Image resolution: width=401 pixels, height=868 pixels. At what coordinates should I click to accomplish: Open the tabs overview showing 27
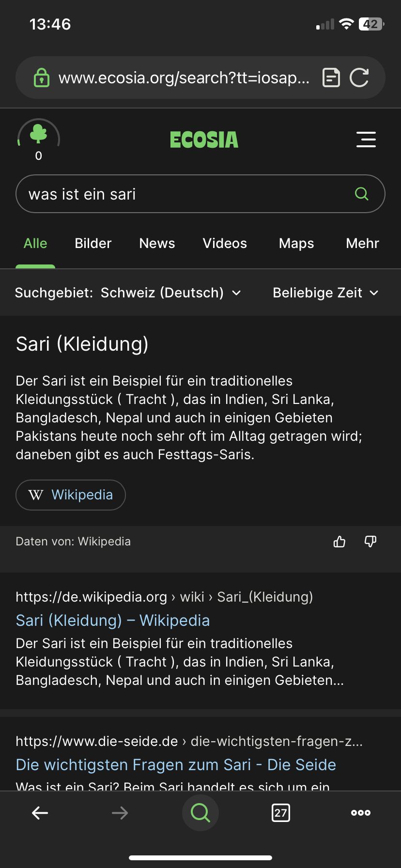point(281,813)
